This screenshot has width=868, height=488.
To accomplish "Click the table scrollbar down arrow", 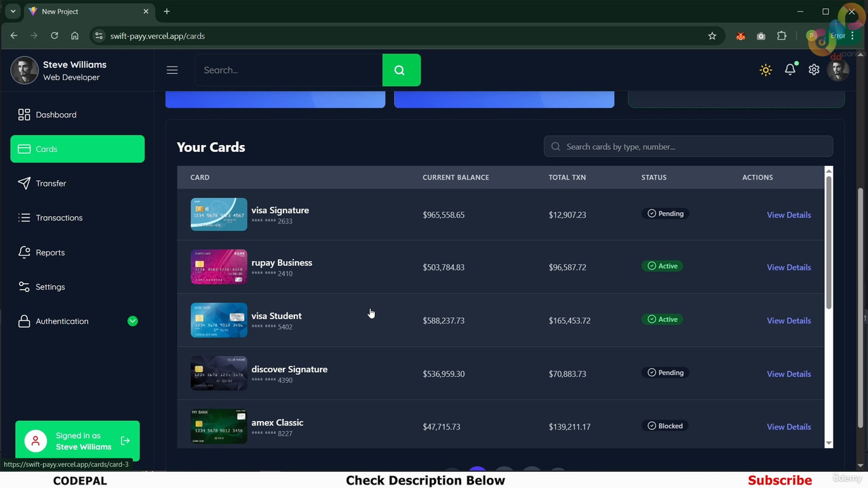I will (x=829, y=443).
